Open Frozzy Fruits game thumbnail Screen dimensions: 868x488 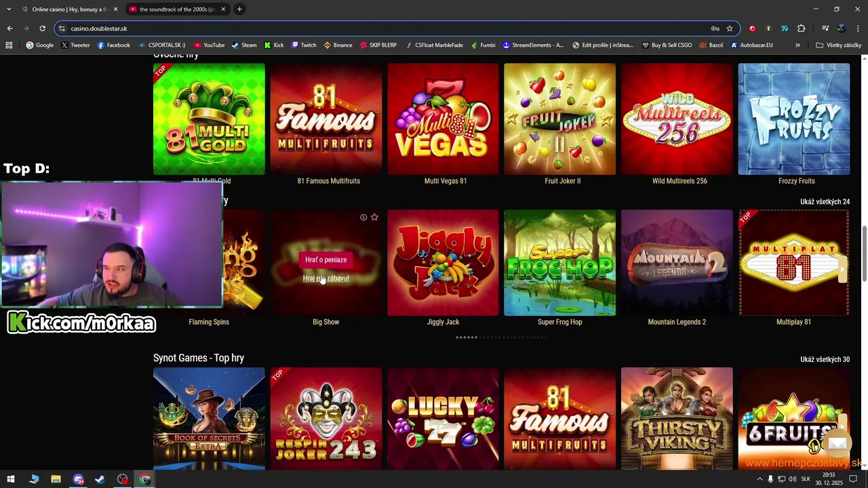pos(793,119)
